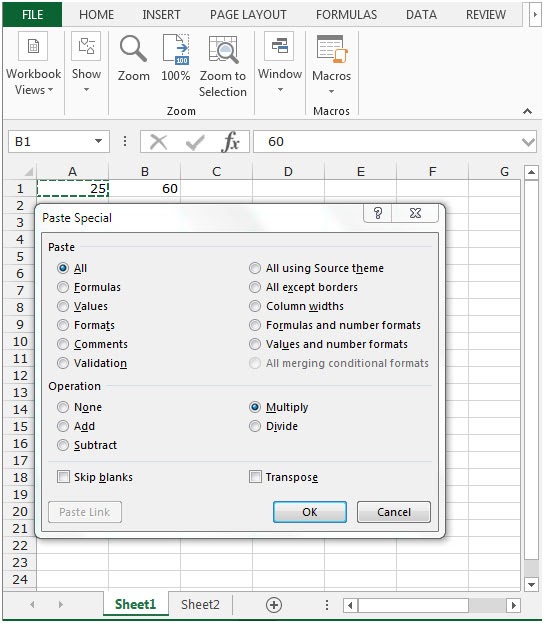
Task: Click the Insert Function fx icon
Action: (231, 141)
